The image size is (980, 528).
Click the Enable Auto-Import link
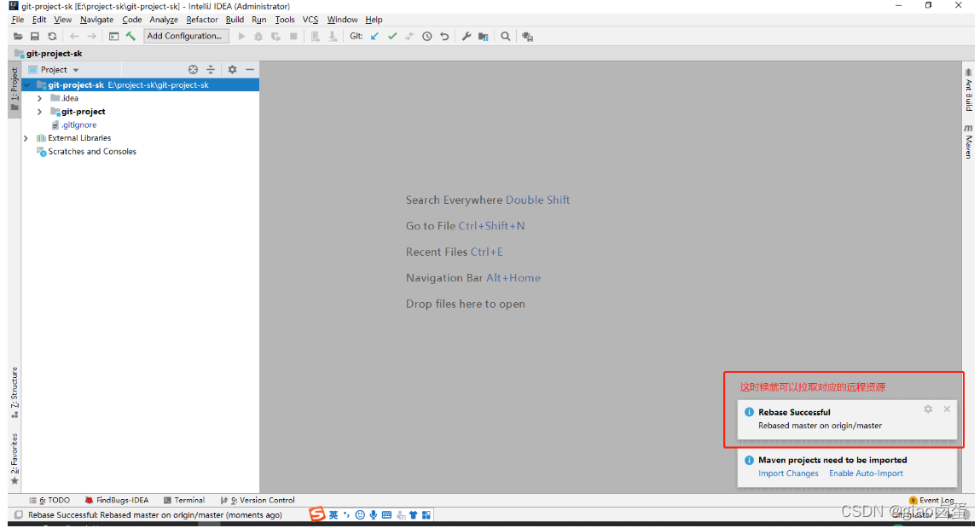pyautogui.click(x=866, y=473)
